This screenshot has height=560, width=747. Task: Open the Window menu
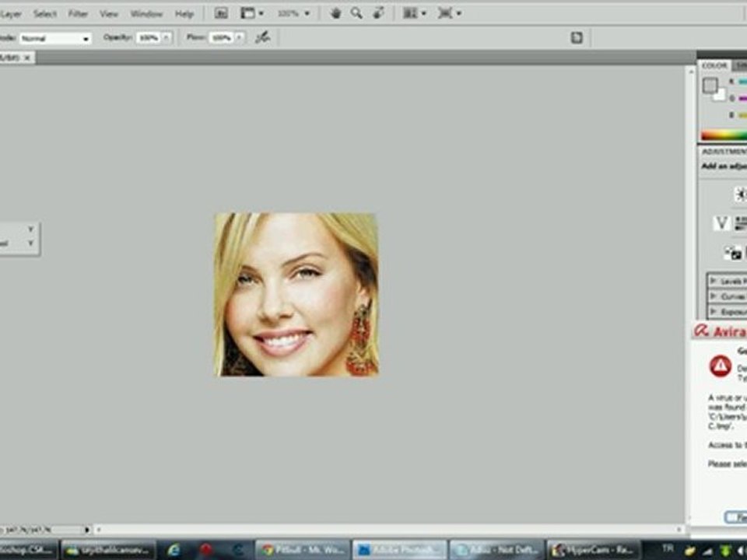[x=146, y=14]
